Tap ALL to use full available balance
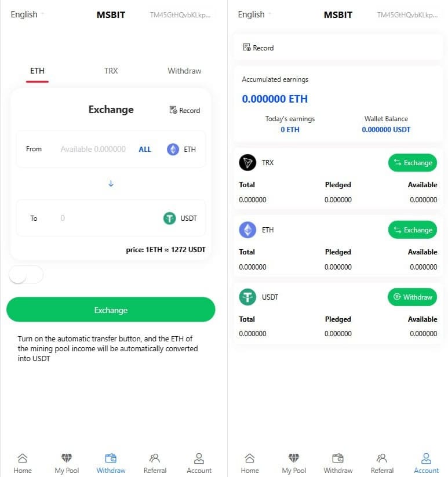 tap(145, 150)
